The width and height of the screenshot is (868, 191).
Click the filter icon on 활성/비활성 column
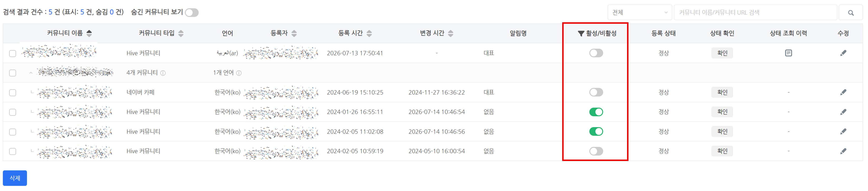point(581,33)
